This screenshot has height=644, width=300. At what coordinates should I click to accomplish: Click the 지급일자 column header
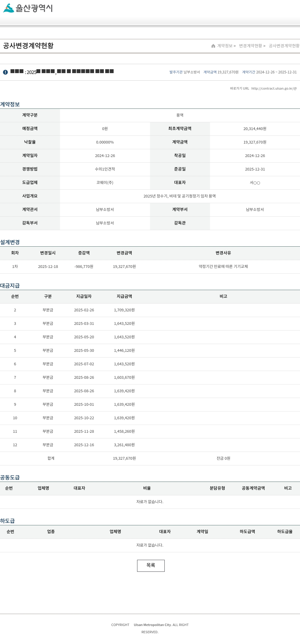coord(84,296)
